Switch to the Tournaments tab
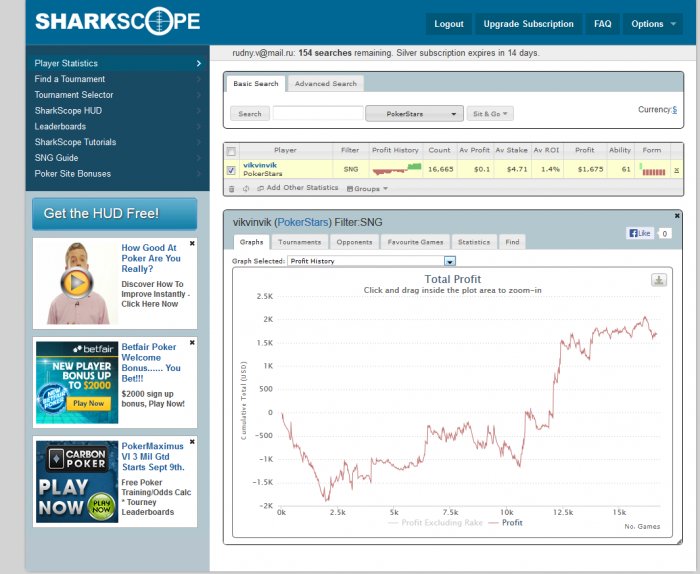The height and width of the screenshot is (574, 700). coord(300,242)
